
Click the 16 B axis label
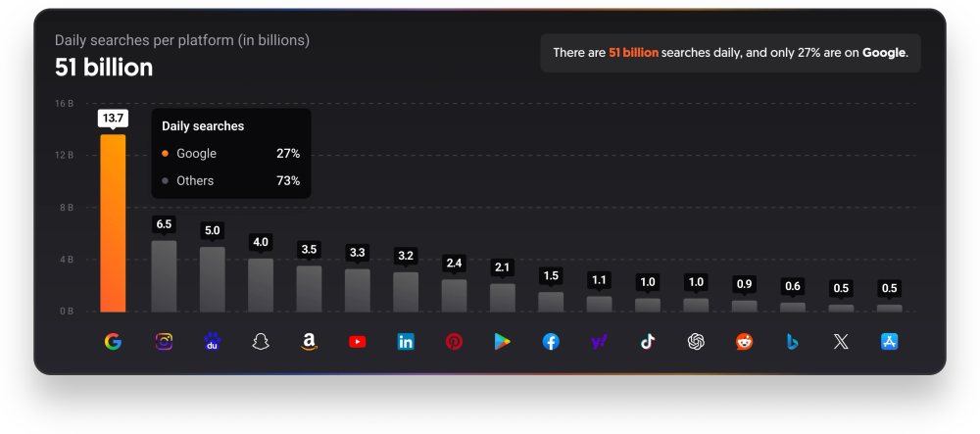[x=64, y=103]
